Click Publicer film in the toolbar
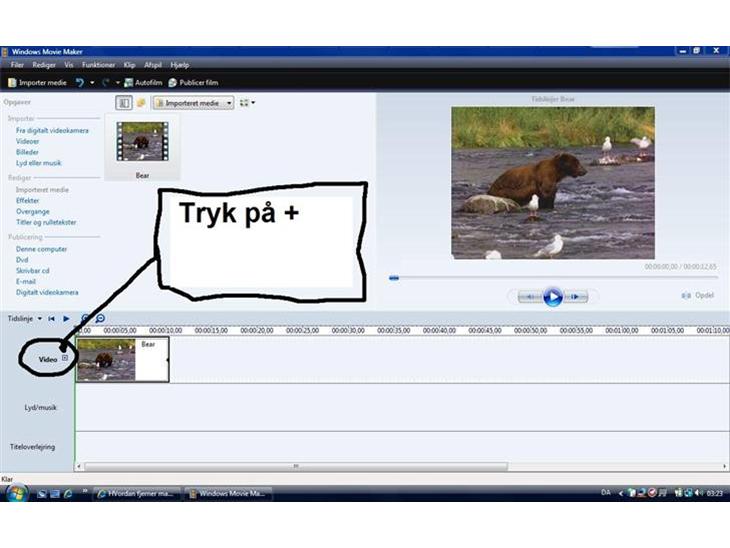 click(193, 82)
